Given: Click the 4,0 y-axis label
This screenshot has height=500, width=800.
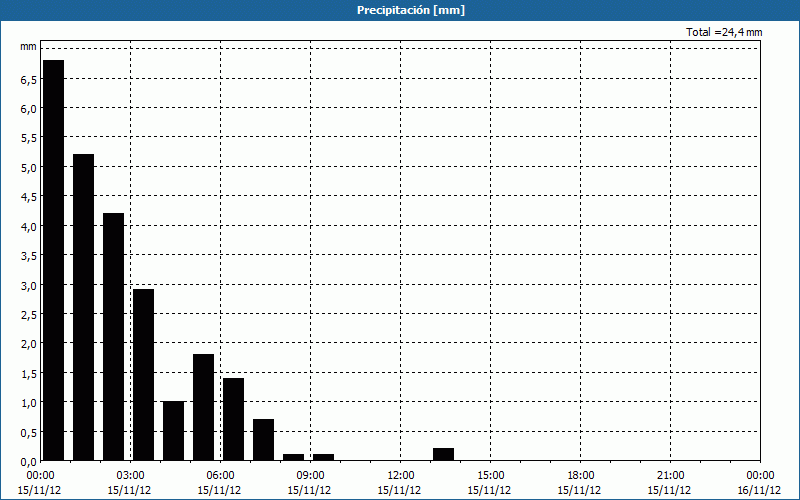Looking at the screenshot, I should pyautogui.click(x=29, y=227).
